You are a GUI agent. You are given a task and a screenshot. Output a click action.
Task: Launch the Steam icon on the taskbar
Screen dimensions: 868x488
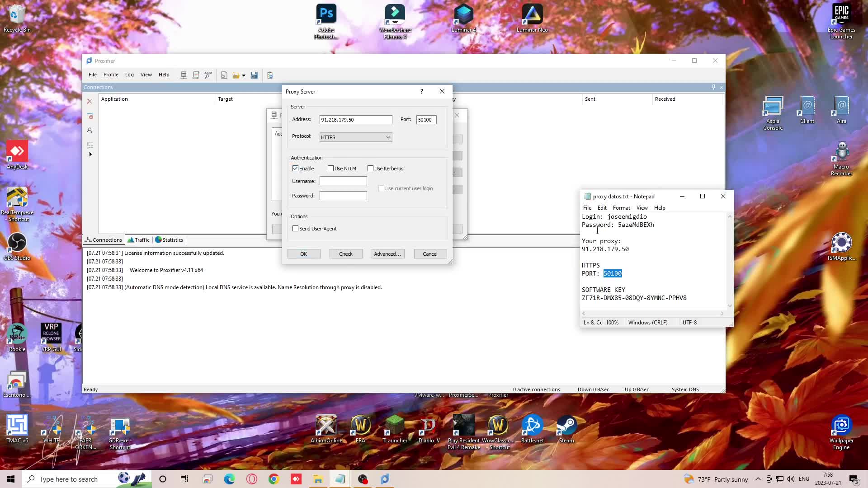pos(566,427)
